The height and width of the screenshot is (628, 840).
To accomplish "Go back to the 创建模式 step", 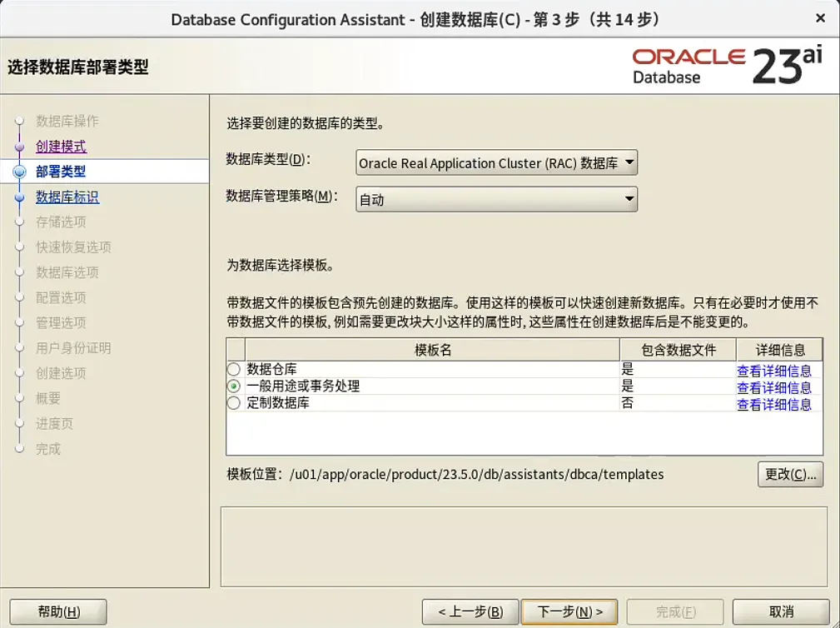I will coord(62,147).
